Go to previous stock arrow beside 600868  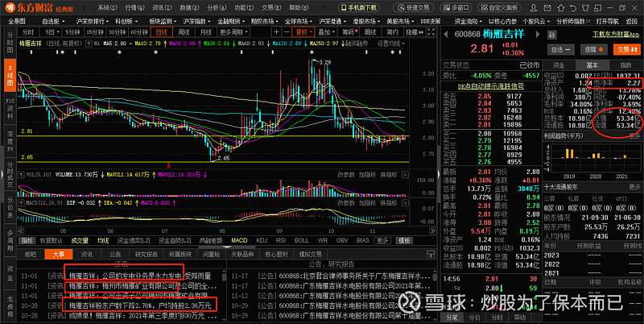click(446, 34)
